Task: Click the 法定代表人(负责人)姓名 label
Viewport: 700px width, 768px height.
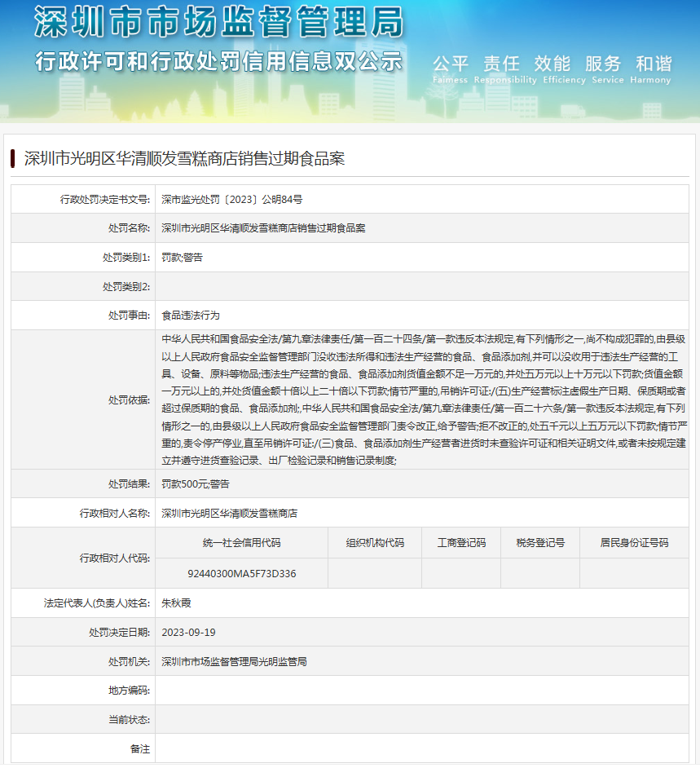Action: [97, 603]
